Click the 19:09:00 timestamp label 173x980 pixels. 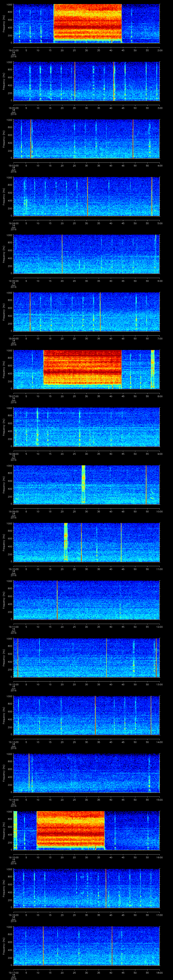[14, 512]
